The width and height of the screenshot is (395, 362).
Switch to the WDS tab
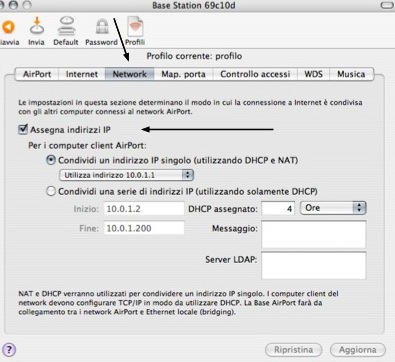click(313, 74)
